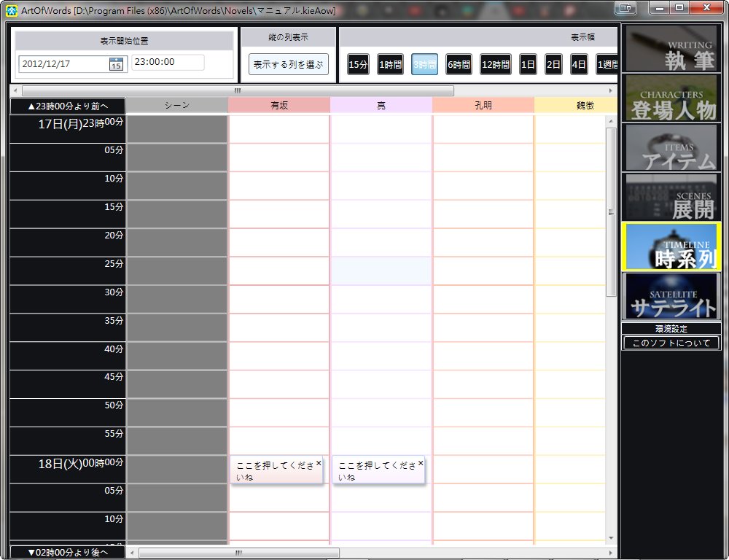
Task: Click the 魏徴 column header
Action: click(x=576, y=106)
